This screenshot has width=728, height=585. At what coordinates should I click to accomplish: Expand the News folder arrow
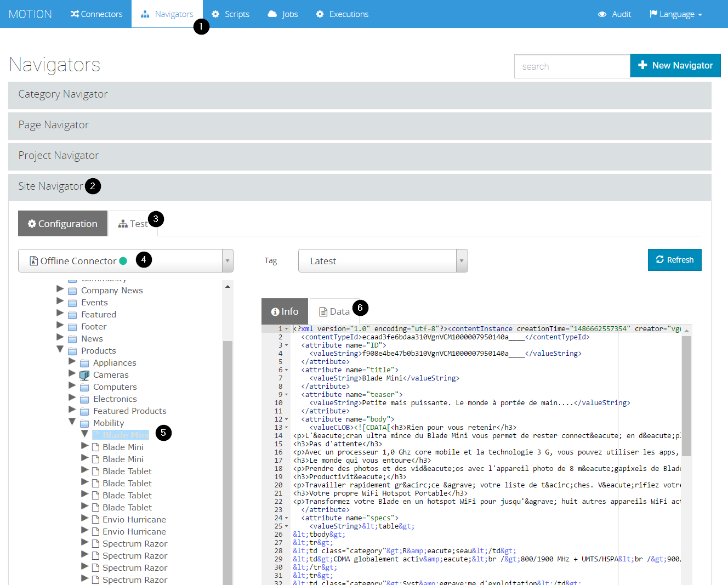click(x=60, y=337)
